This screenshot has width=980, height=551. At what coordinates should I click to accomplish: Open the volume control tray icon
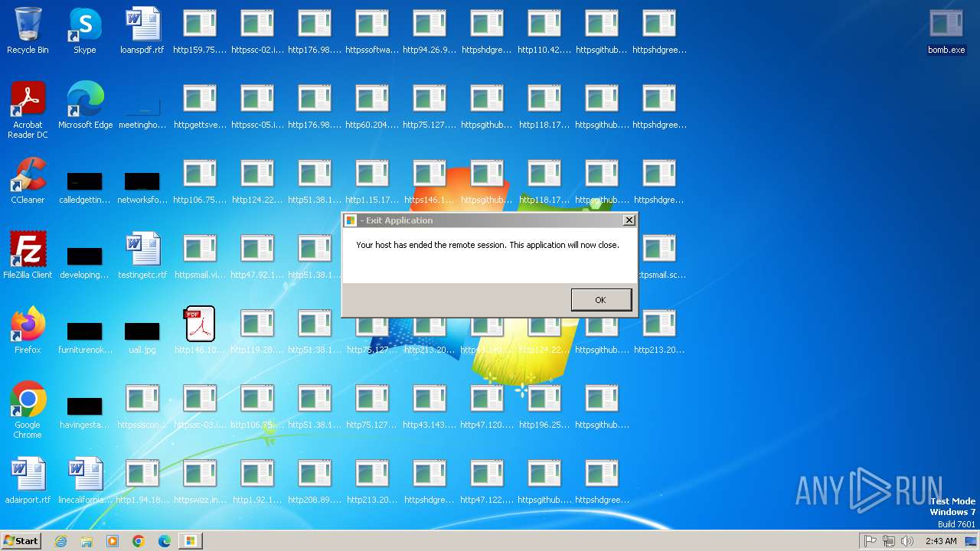pos(907,541)
